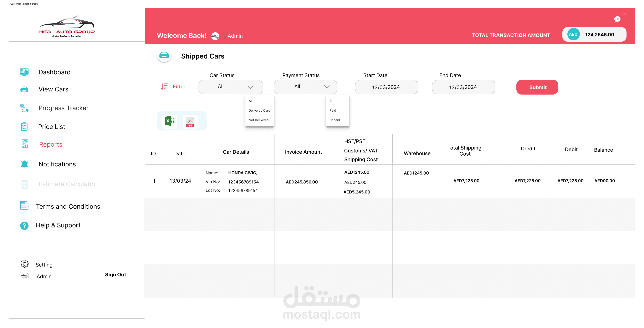Expand the Payment Status dropdown
Screen dimensions: 644x328
pyautogui.click(x=305, y=87)
